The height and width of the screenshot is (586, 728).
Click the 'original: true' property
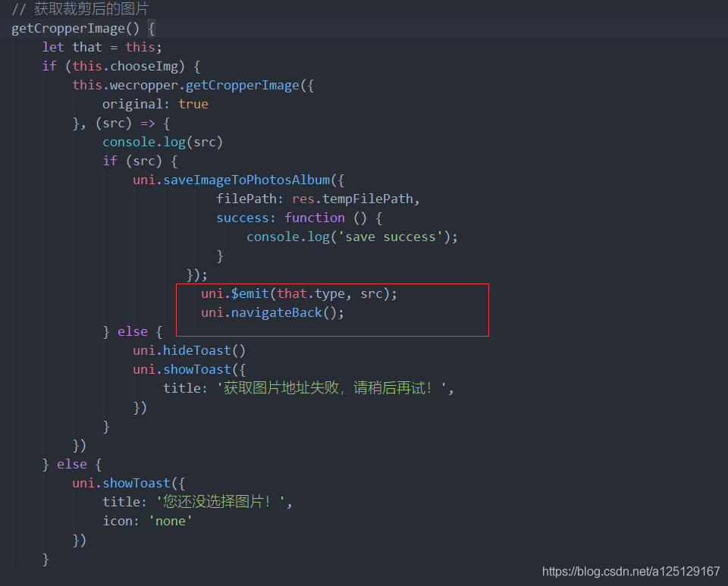point(155,104)
